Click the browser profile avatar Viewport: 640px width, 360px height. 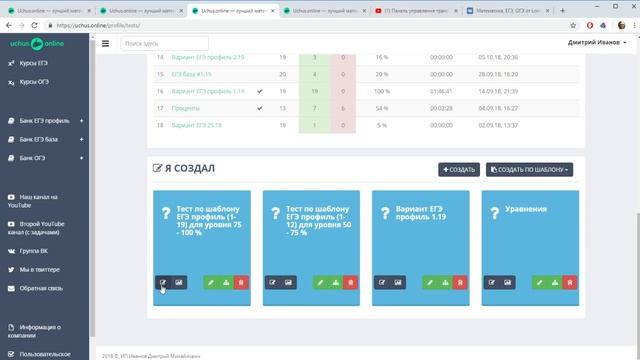point(621,25)
